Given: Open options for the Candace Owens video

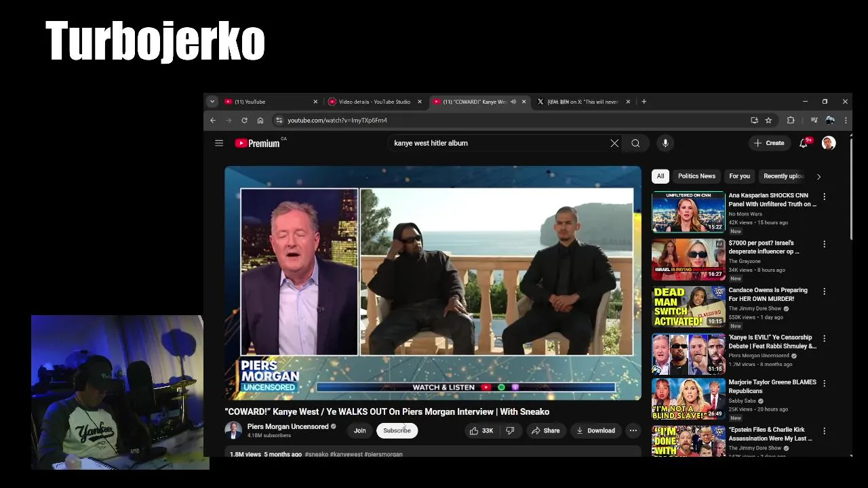Looking at the screenshot, I should click(825, 291).
